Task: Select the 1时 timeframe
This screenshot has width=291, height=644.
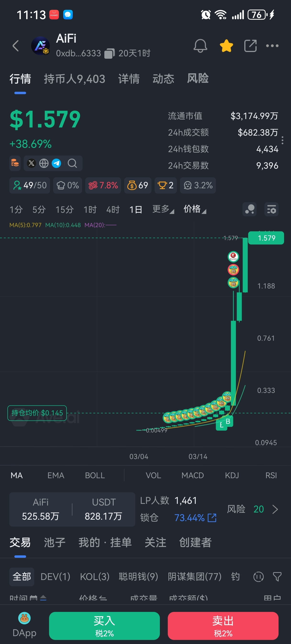Action: [90, 209]
